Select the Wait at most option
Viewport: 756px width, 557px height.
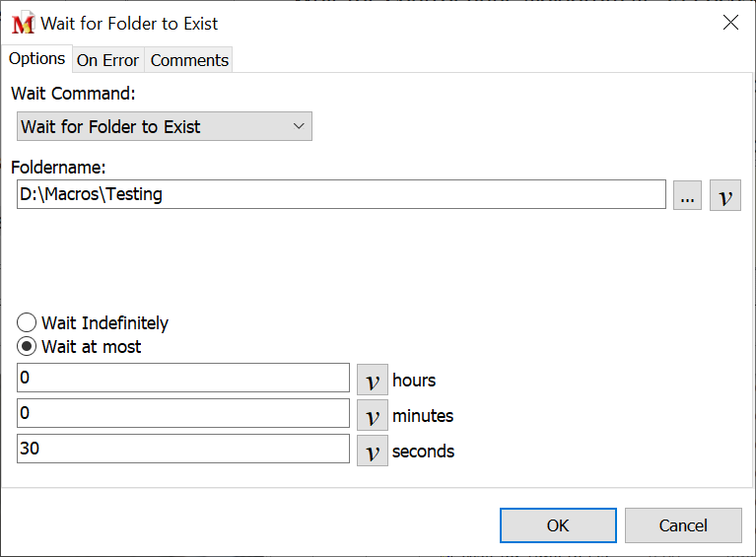28,347
